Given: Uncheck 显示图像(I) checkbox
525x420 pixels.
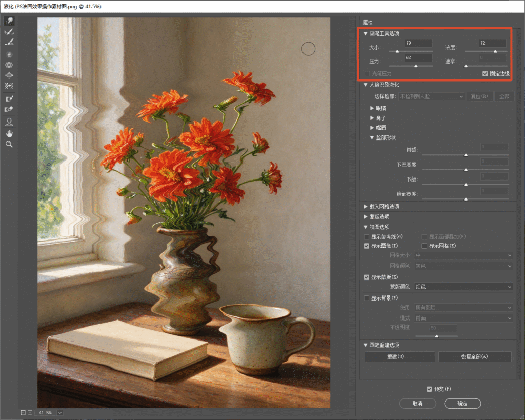Looking at the screenshot, I should [x=366, y=246].
